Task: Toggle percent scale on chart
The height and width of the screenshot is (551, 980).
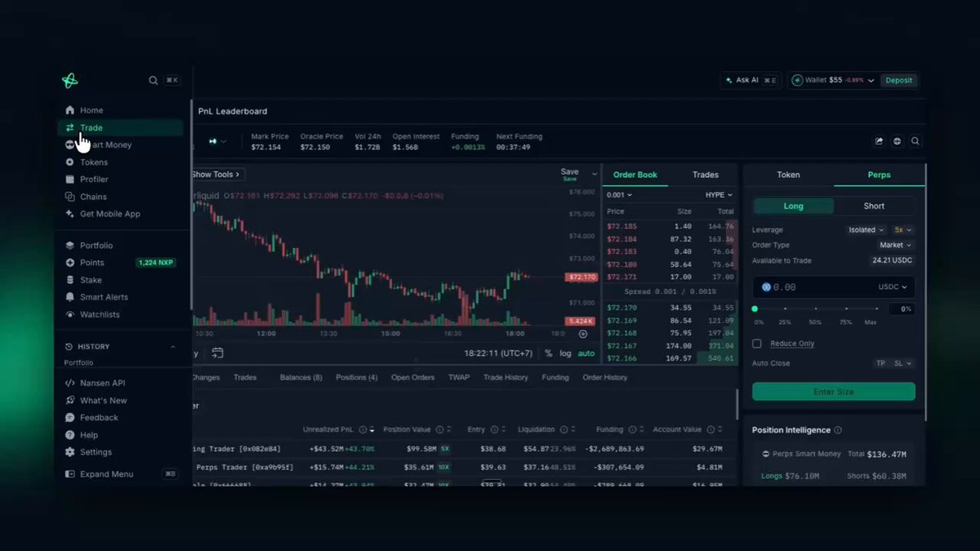Action: click(549, 353)
